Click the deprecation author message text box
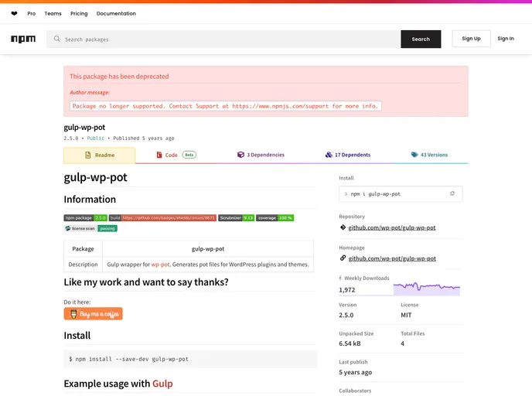Viewport: 532px width, 396px height. [x=226, y=106]
